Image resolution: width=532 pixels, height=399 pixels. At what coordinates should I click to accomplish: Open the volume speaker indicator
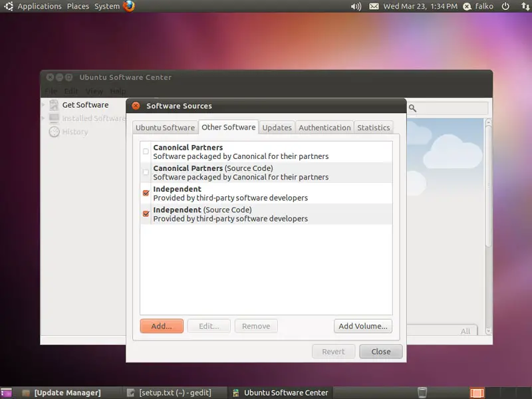pos(356,7)
